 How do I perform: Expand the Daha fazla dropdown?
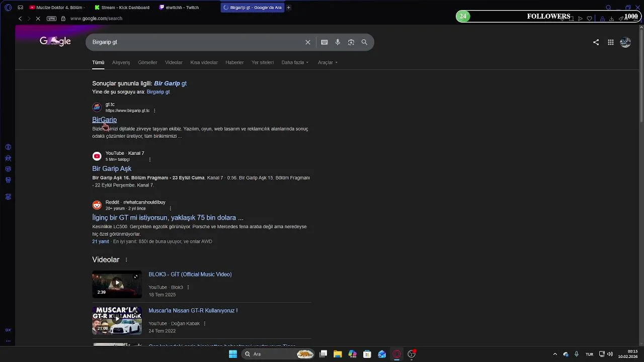click(295, 62)
